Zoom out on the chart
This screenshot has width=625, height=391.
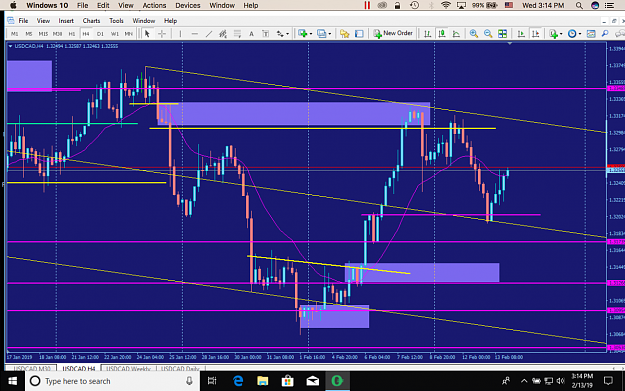point(488,34)
